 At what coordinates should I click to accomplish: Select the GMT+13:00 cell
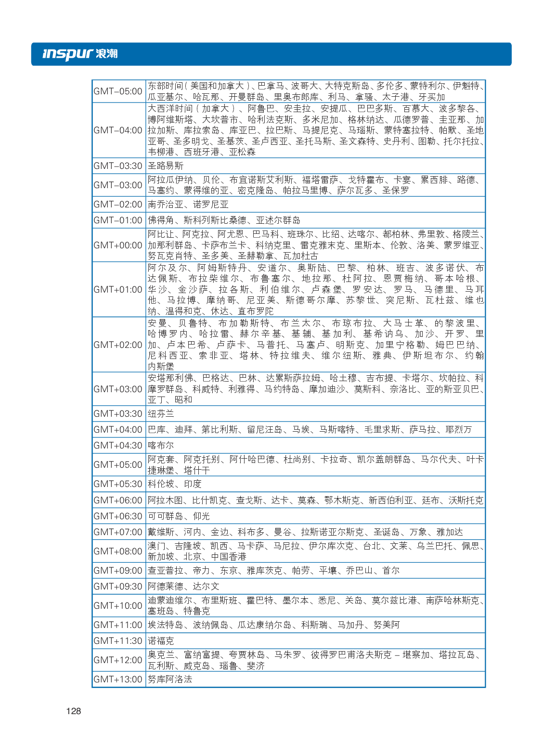118,679
